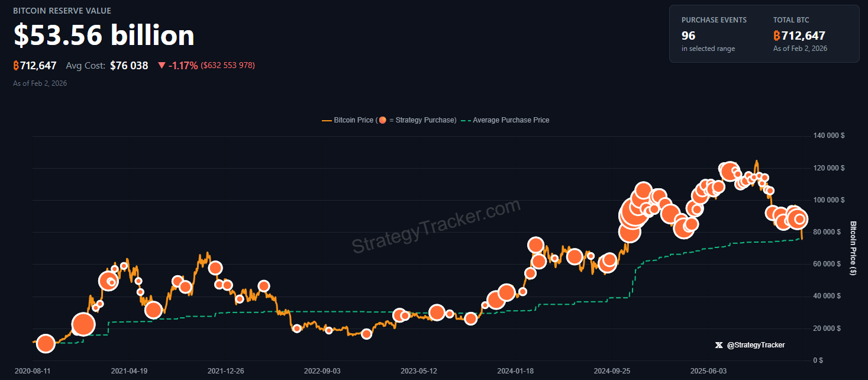
Task: Open the @StrategyTracker handle link
Action: (756, 345)
